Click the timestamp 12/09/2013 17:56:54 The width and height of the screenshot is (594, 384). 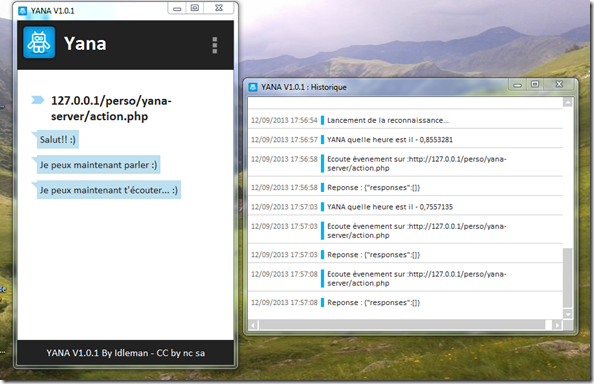point(284,120)
